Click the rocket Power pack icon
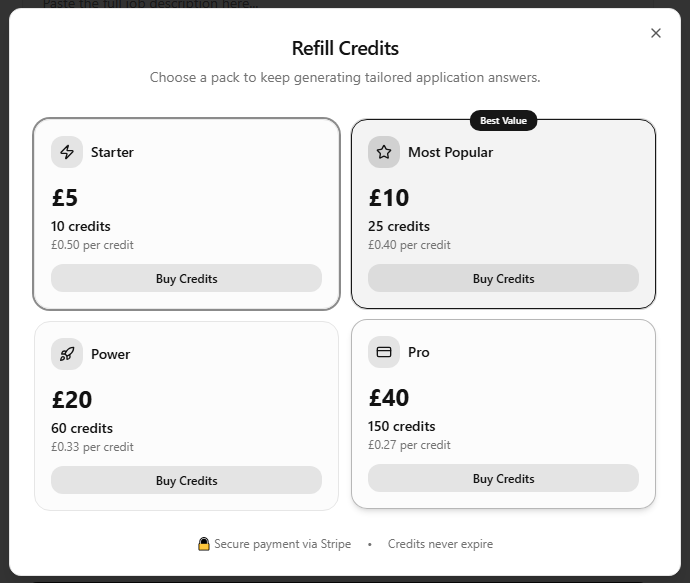 (x=67, y=354)
